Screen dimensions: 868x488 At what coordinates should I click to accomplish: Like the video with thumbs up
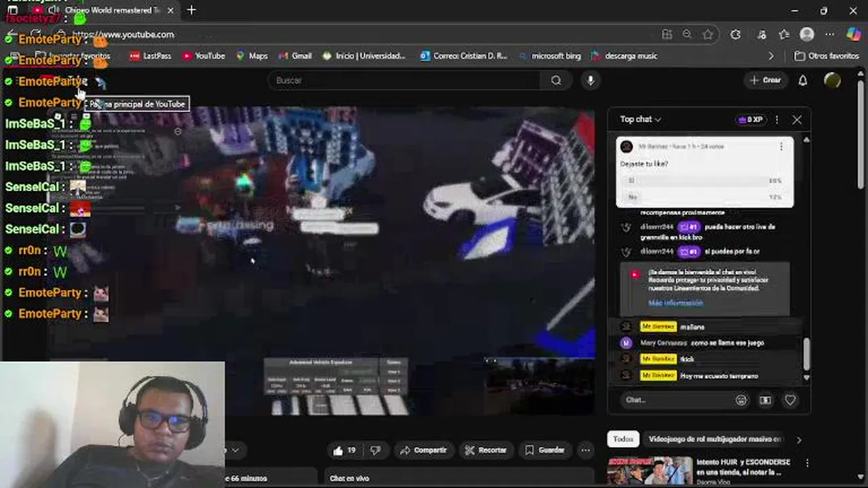pos(344,450)
